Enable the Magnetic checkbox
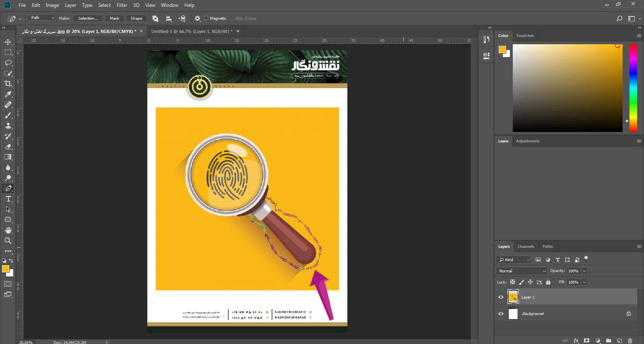Screen dimensions: 644x344 (206, 18)
